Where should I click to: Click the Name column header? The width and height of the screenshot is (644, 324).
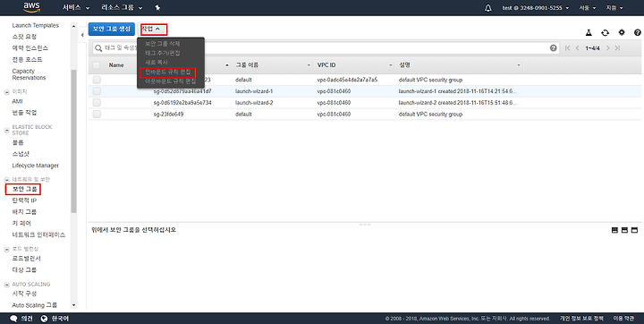(116, 65)
